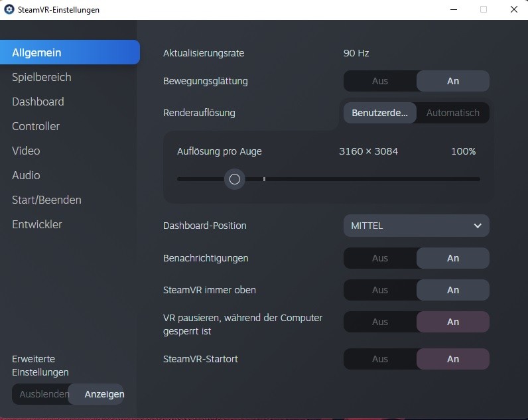The width and height of the screenshot is (528, 420).
Task: Open the Entwickler settings page
Action: click(37, 224)
